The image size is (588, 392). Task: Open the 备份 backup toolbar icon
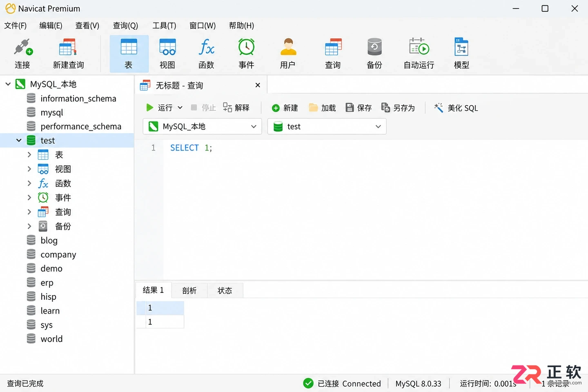[374, 53]
